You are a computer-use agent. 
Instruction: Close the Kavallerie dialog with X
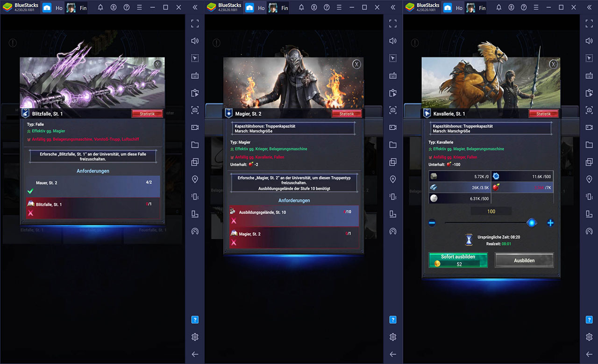[x=553, y=64]
